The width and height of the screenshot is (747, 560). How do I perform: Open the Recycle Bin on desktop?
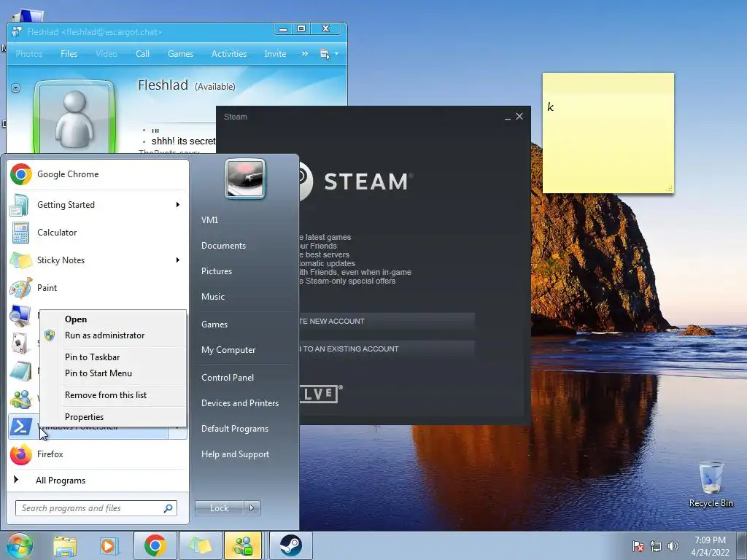click(x=711, y=485)
